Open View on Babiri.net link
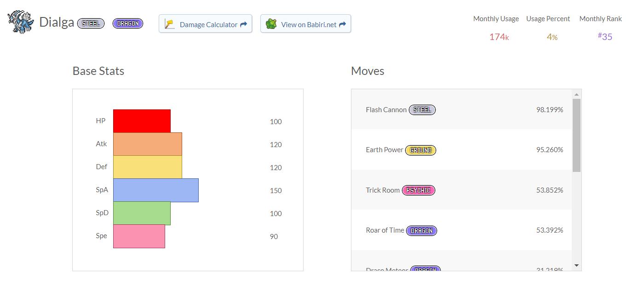The width and height of the screenshot is (644, 308). [x=306, y=24]
